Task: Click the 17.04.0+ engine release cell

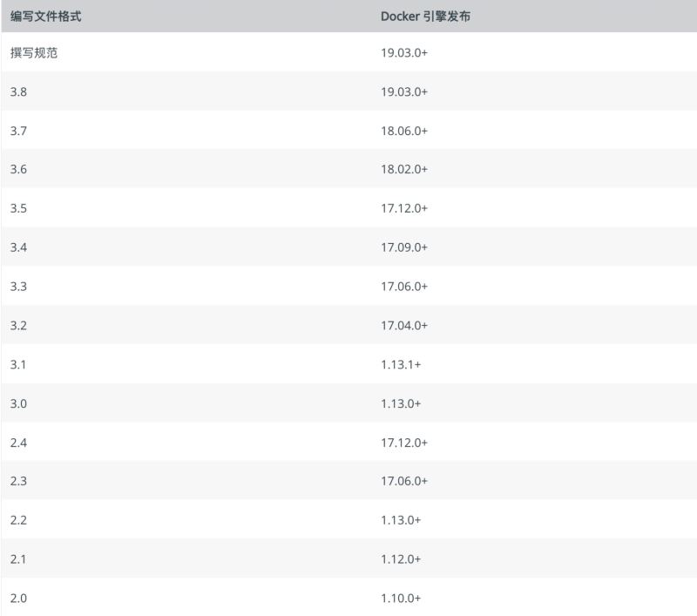Action: point(404,325)
